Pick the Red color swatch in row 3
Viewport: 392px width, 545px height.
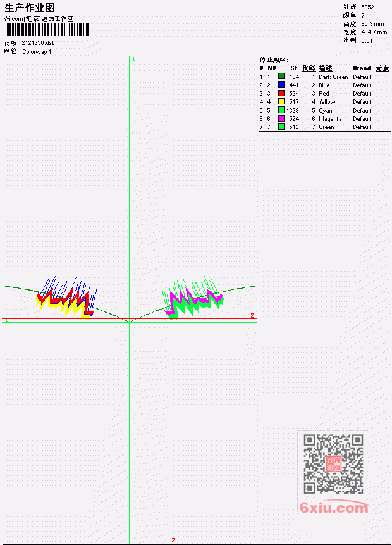pyautogui.click(x=281, y=93)
